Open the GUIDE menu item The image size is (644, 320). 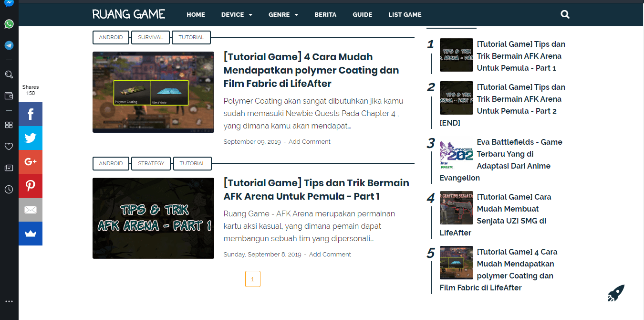[x=363, y=14]
